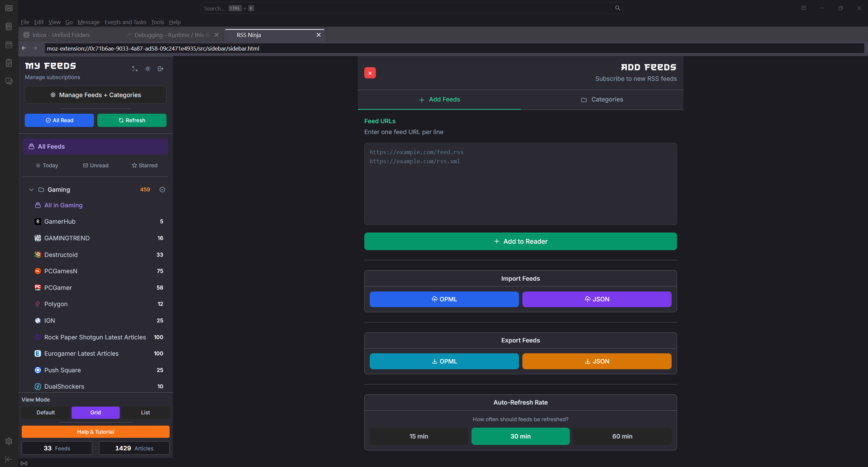
Task: Click the collapse sidebar arrows icon
Action: pyautogui.click(x=135, y=69)
